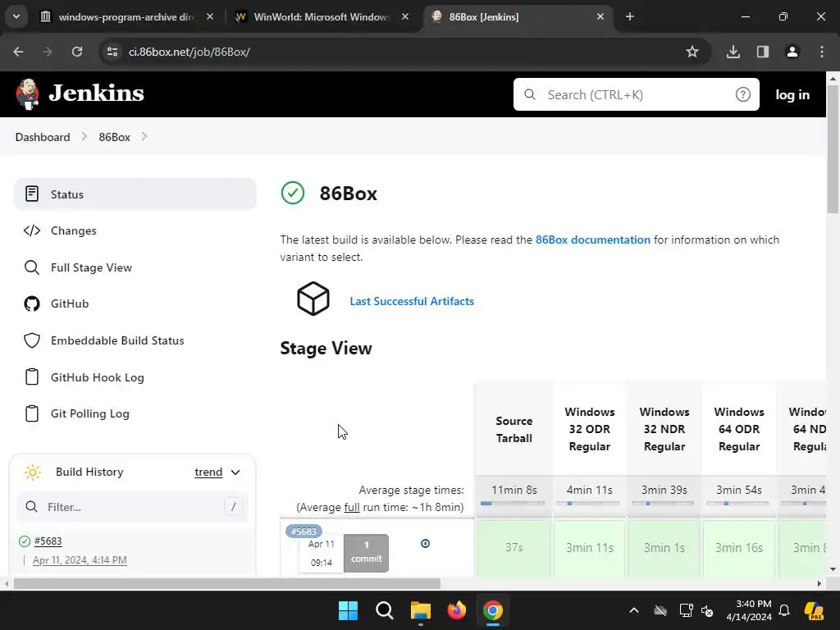
Task: Select Status in the sidebar
Action: click(135, 194)
